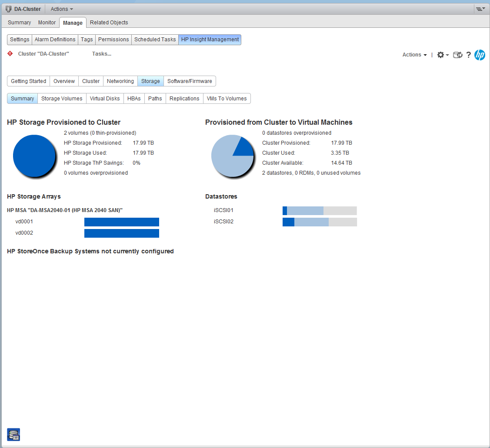Open the Replications sub-tab
Viewport: 490px width, 448px height.
pyautogui.click(x=184, y=98)
